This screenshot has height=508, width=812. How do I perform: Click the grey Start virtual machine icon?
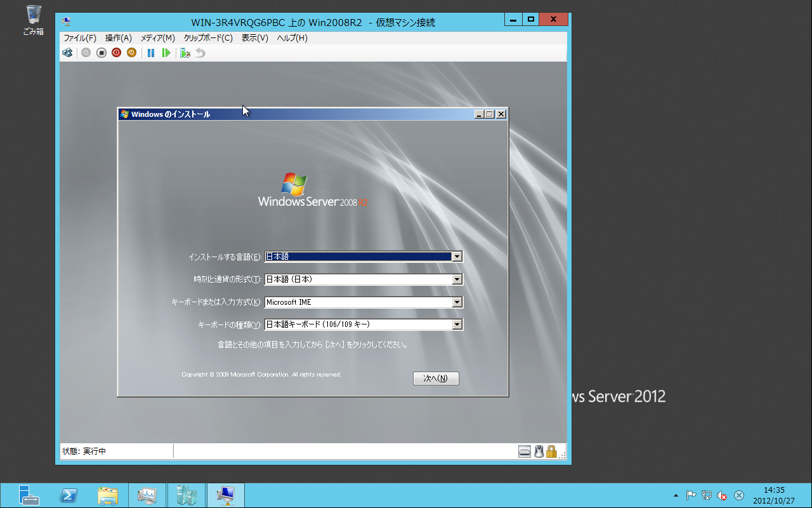click(x=86, y=53)
